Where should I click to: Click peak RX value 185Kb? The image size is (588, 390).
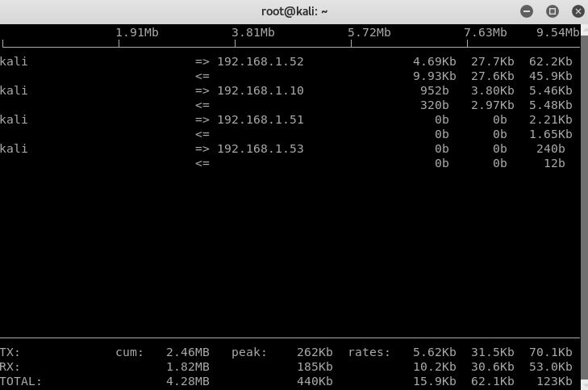(315, 367)
